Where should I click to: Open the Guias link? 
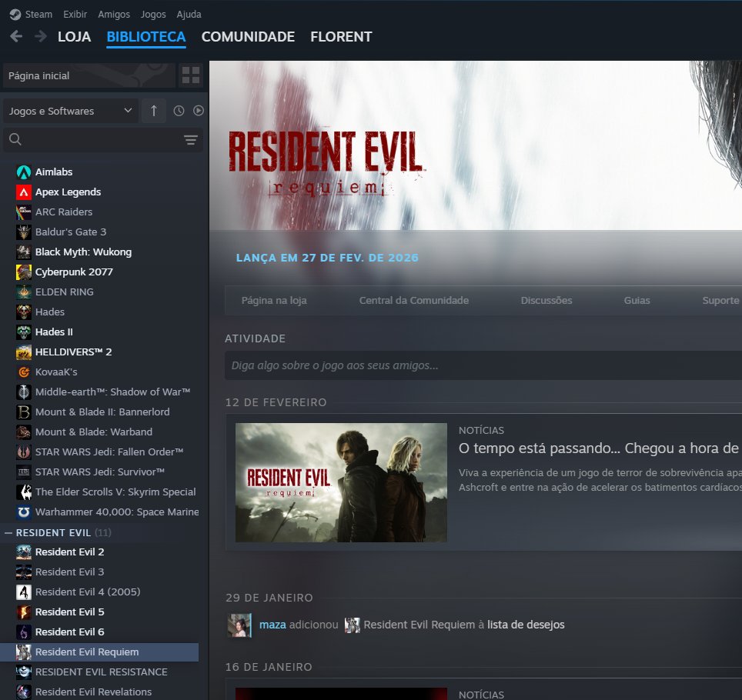(637, 300)
